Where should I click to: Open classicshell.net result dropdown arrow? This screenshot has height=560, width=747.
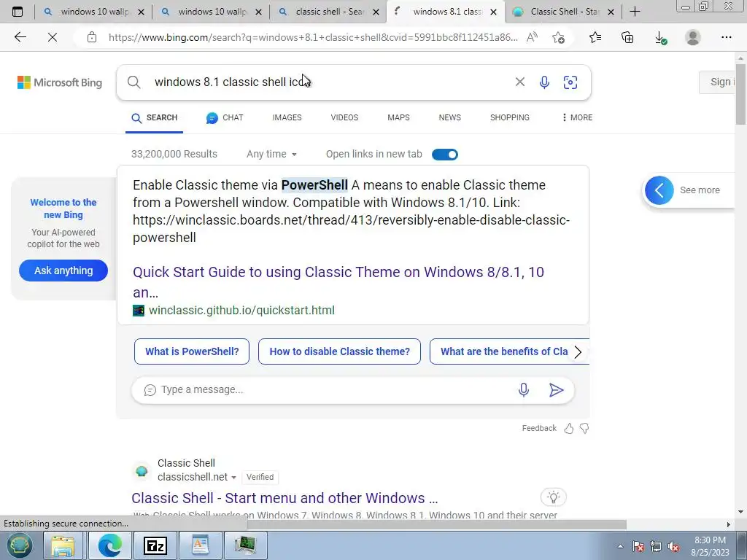click(x=233, y=477)
